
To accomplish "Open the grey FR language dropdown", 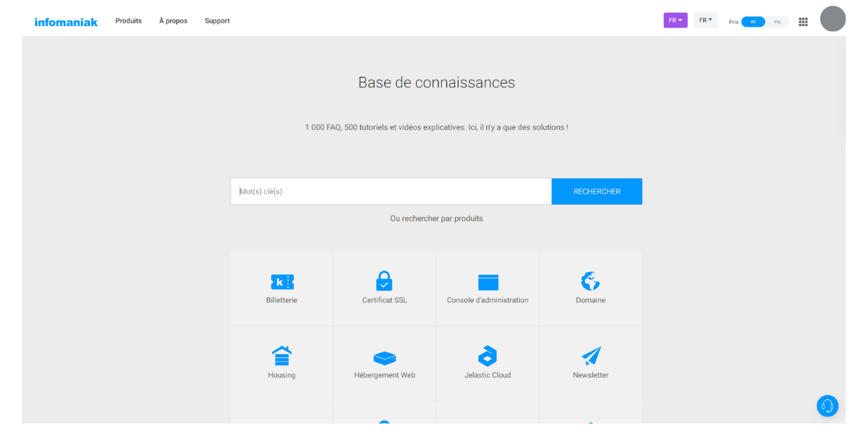I will (706, 20).
